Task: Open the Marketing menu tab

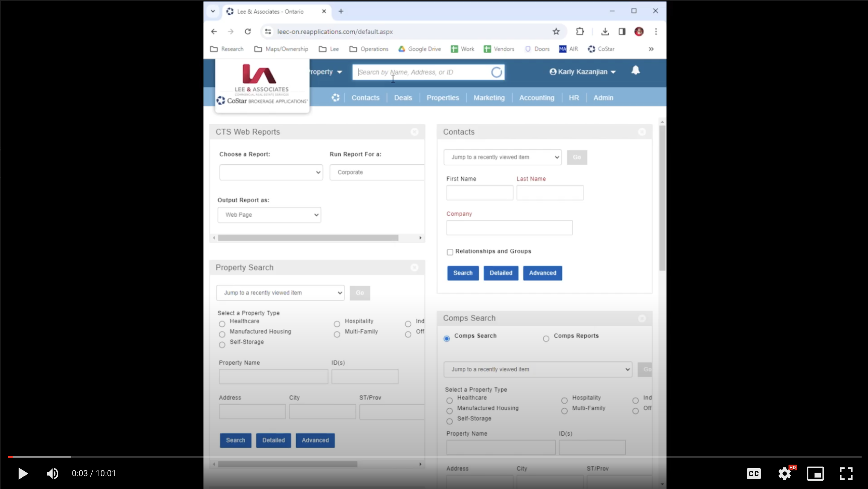Action: (489, 98)
